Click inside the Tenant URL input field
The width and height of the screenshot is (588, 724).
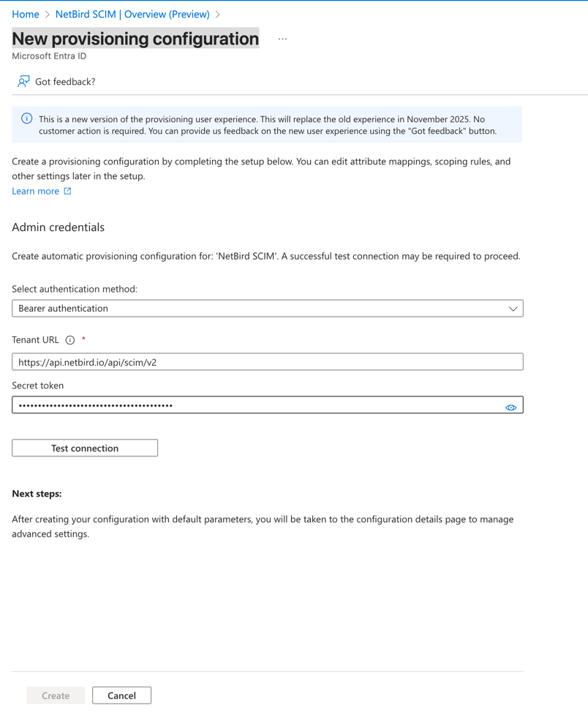tap(268, 361)
